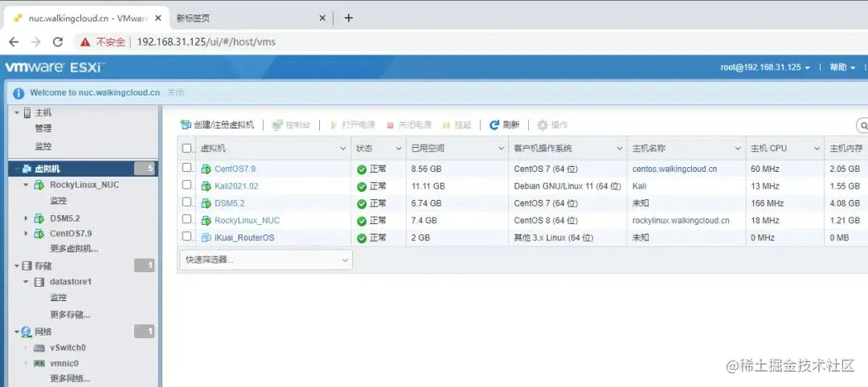Click the Kali2021.02 VM icon in table
Viewport: 868px width, 387px height.
(x=206, y=185)
